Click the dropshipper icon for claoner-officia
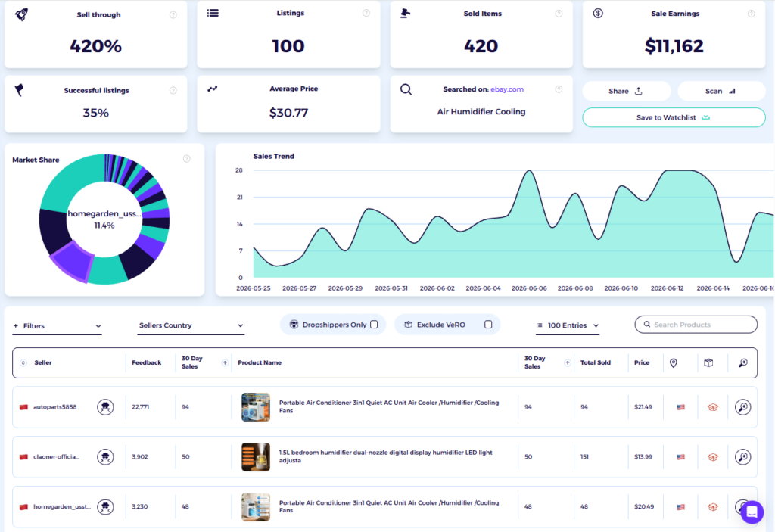Image resolution: width=775 pixels, height=532 pixels. click(x=105, y=457)
